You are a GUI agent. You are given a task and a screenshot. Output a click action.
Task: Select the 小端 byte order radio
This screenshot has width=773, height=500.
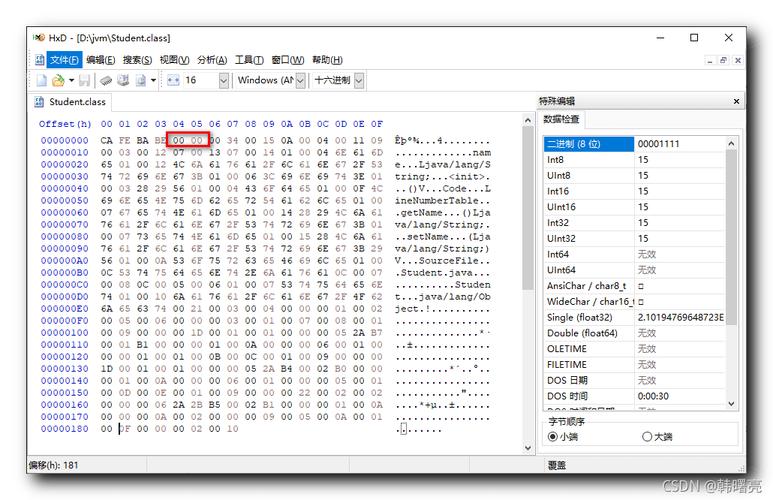tap(563, 436)
